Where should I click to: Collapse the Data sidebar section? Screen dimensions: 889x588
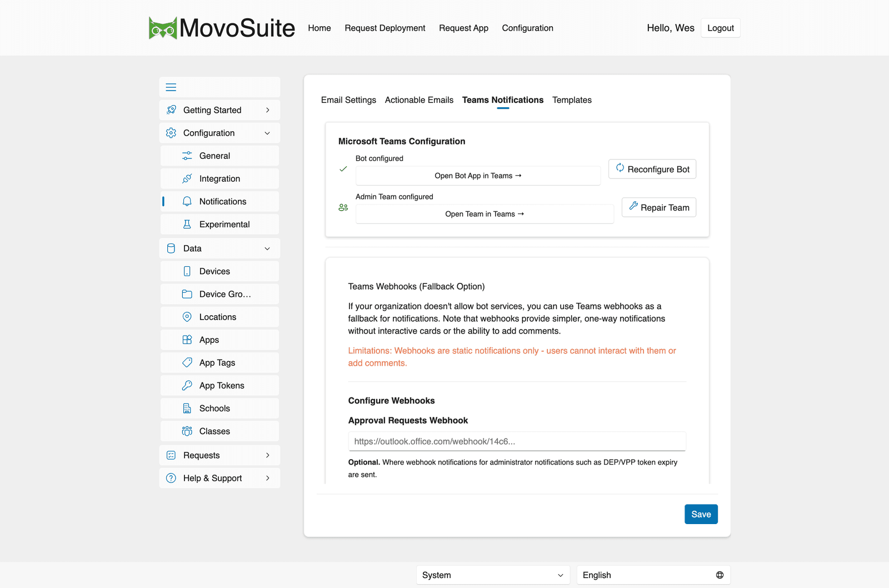(267, 248)
